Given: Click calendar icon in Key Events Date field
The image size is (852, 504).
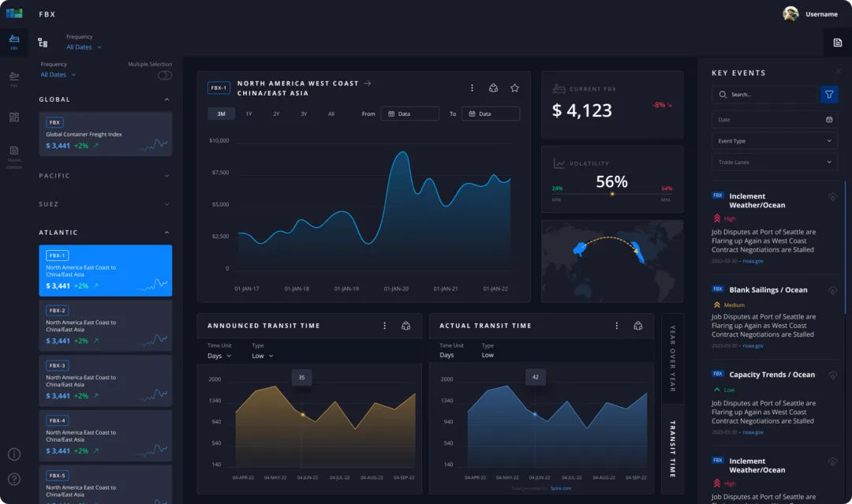Looking at the screenshot, I should tap(829, 119).
